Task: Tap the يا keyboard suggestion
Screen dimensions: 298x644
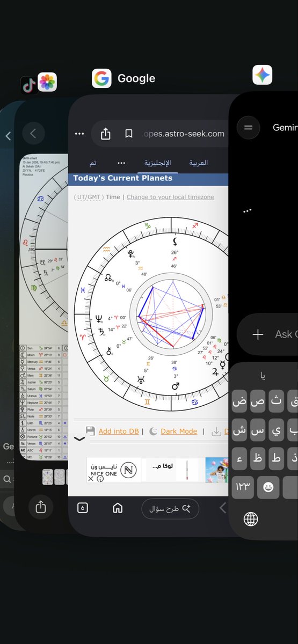Action: 263,377
